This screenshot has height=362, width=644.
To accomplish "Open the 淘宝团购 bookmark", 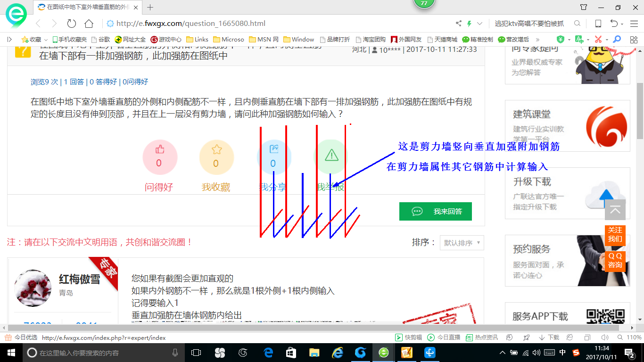I will click(371, 40).
